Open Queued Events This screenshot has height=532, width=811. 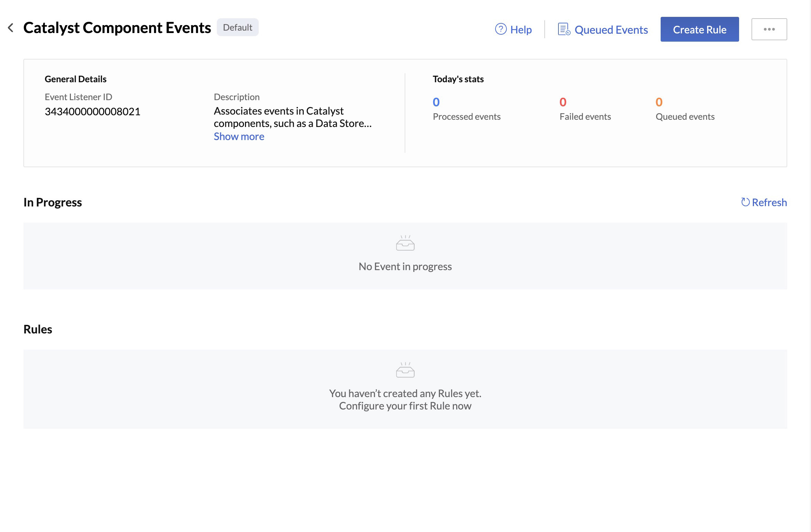tap(603, 30)
